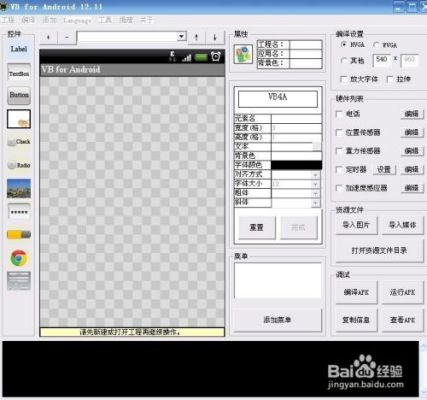
Task: Click the up arrow button above the preview
Action: tap(196, 37)
